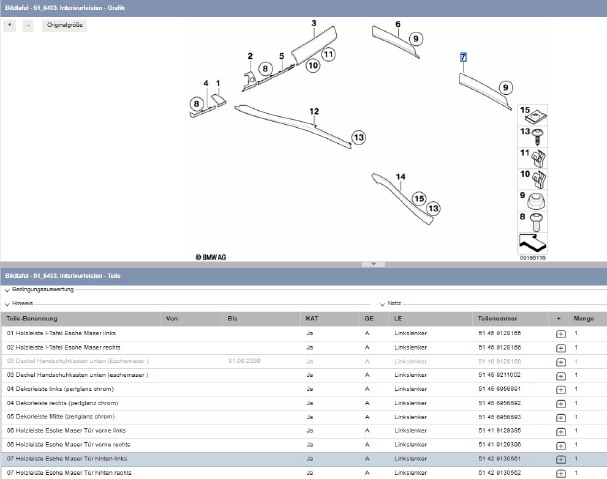Collapse graphic pane using divider arrow
Image resolution: width=607 pixels, height=479 pixels.
pyautogui.click(x=373, y=264)
